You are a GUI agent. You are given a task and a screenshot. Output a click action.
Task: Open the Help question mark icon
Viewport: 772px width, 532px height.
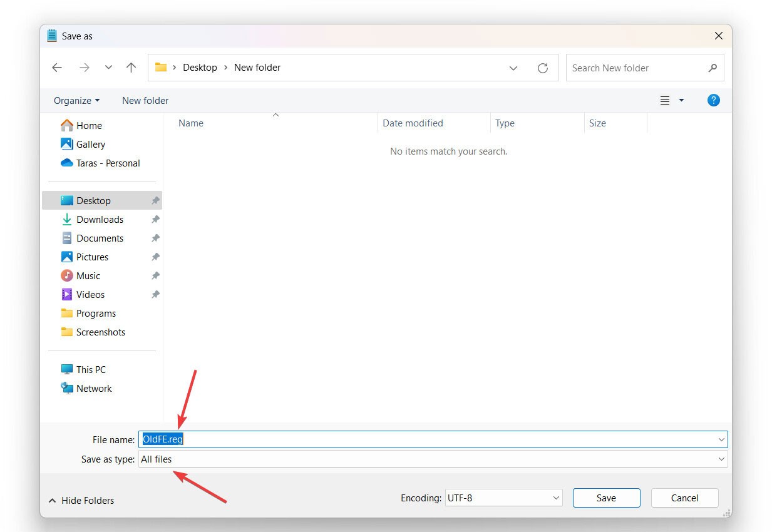713,100
